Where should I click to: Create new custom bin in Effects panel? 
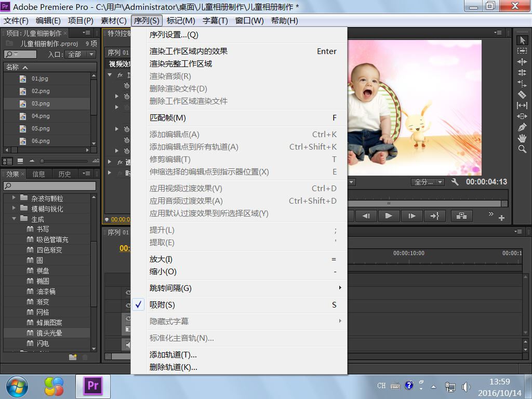73,356
